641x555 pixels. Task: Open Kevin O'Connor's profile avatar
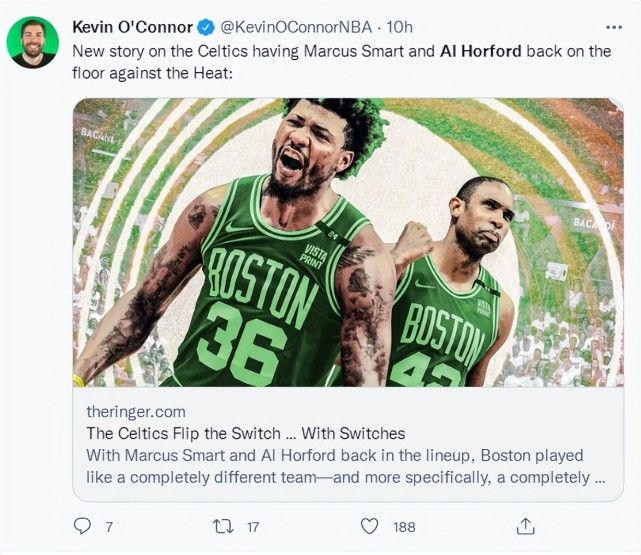click(33, 41)
